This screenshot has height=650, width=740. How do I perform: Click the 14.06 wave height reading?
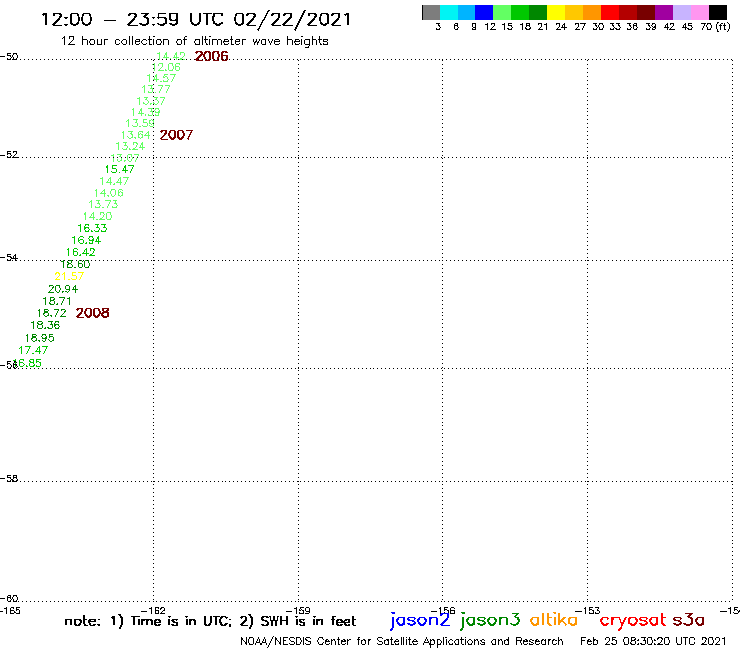coord(109,193)
